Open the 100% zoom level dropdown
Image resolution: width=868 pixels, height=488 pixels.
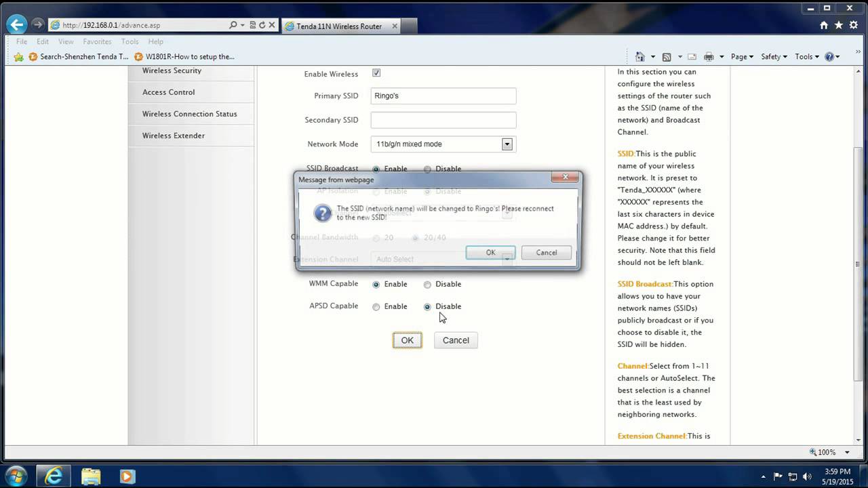click(x=846, y=452)
